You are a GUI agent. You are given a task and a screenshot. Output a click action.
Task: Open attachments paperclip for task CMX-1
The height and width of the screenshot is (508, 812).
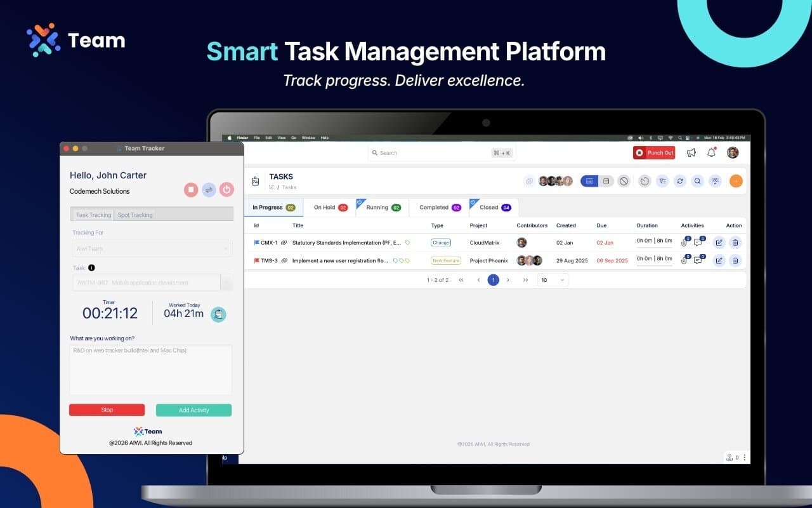684,242
